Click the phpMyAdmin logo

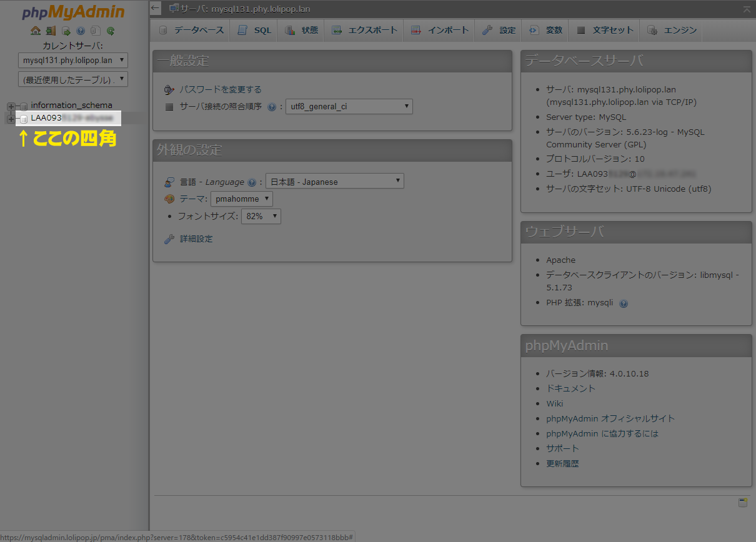[x=73, y=12]
